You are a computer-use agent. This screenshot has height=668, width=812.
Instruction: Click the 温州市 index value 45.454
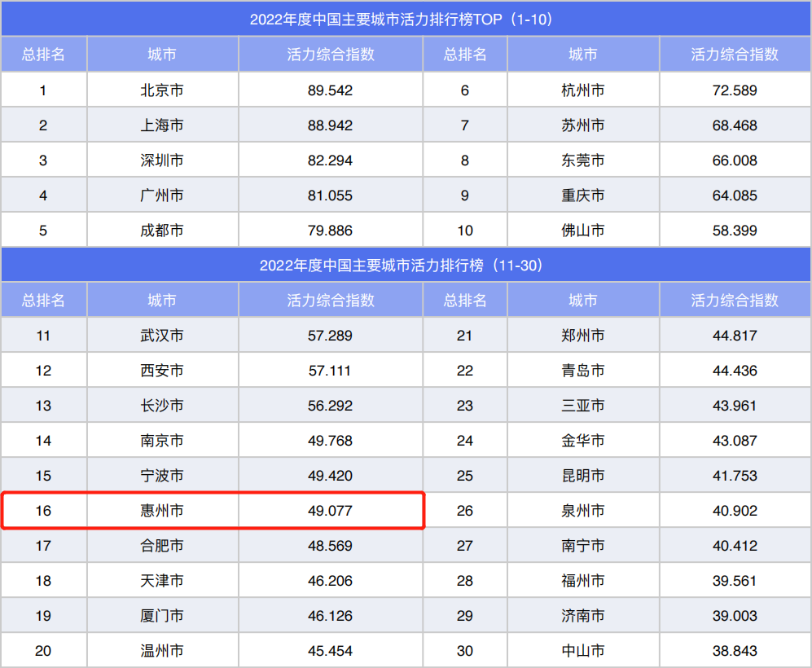pyautogui.click(x=330, y=651)
